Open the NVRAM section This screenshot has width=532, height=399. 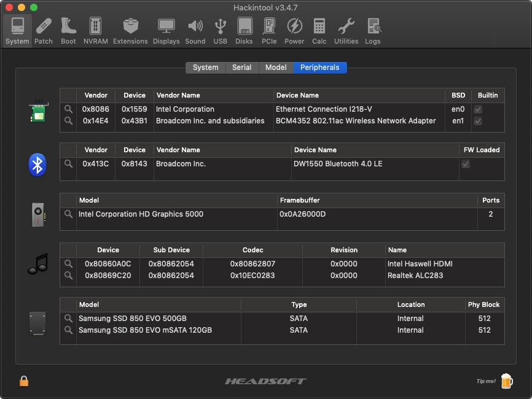click(x=95, y=31)
